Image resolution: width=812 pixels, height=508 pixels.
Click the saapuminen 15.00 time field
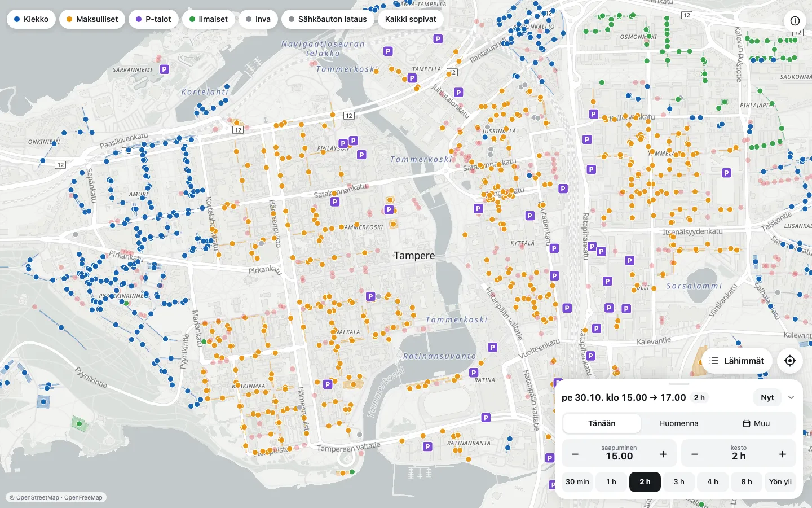pos(619,453)
